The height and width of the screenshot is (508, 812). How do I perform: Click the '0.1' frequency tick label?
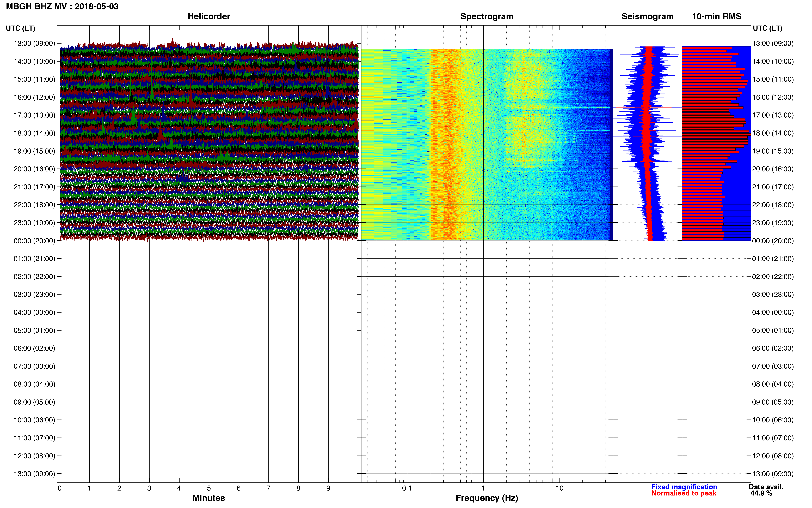point(407,488)
